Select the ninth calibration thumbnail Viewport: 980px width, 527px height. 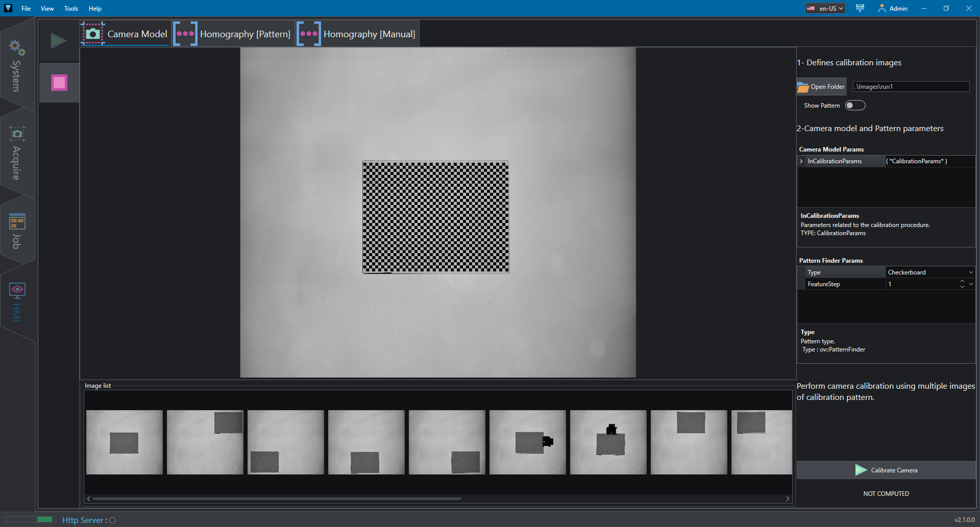(x=762, y=442)
